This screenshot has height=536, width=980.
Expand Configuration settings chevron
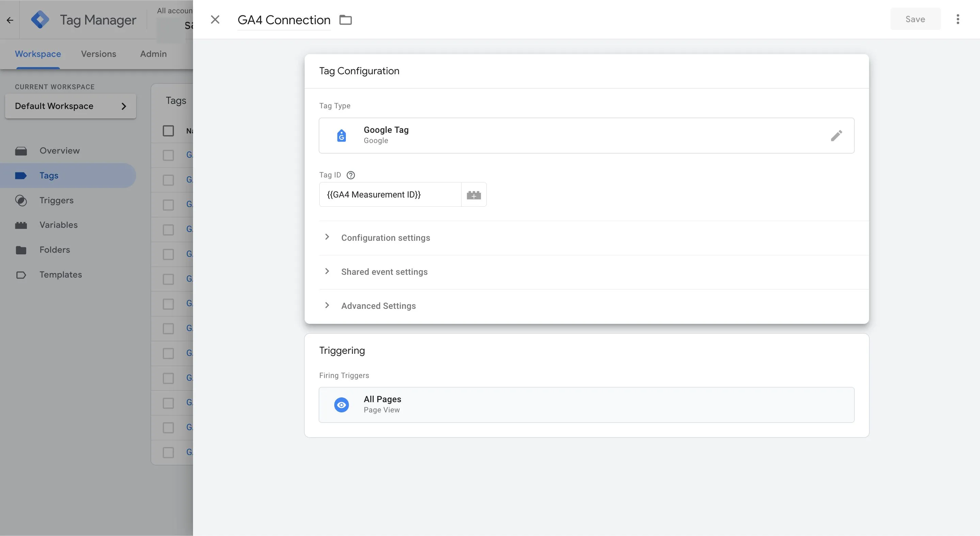click(327, 237)
